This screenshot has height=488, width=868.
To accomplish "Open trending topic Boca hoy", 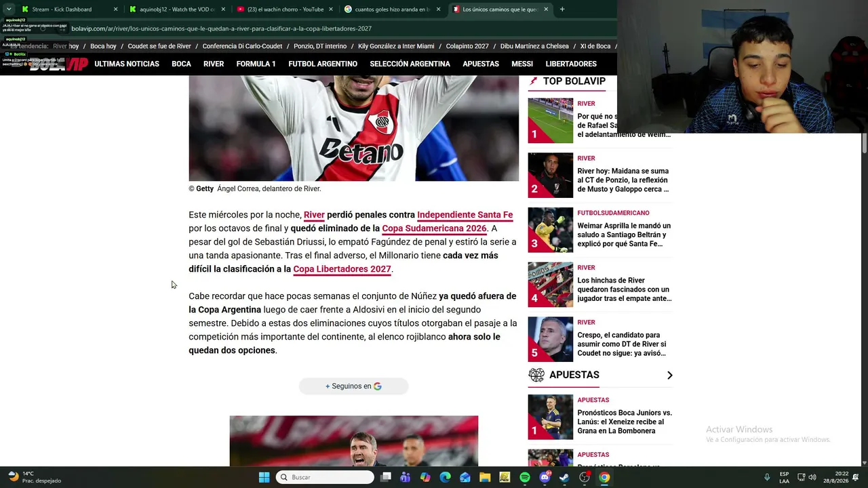I will 103,46.
